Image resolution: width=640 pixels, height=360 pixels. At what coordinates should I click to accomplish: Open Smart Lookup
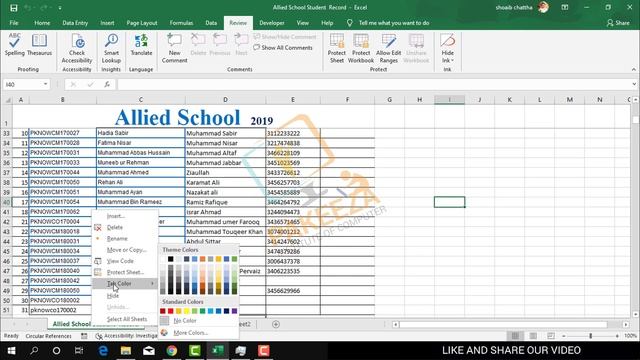click(x=111, y=49)
